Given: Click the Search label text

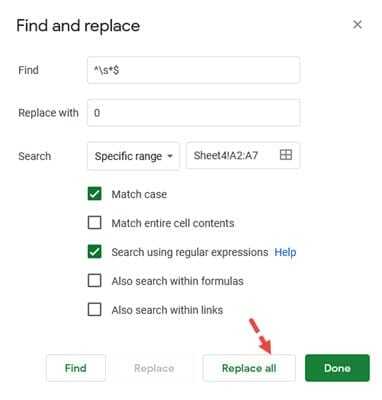Looking at the screenshot, I should (x=35, y=156).
